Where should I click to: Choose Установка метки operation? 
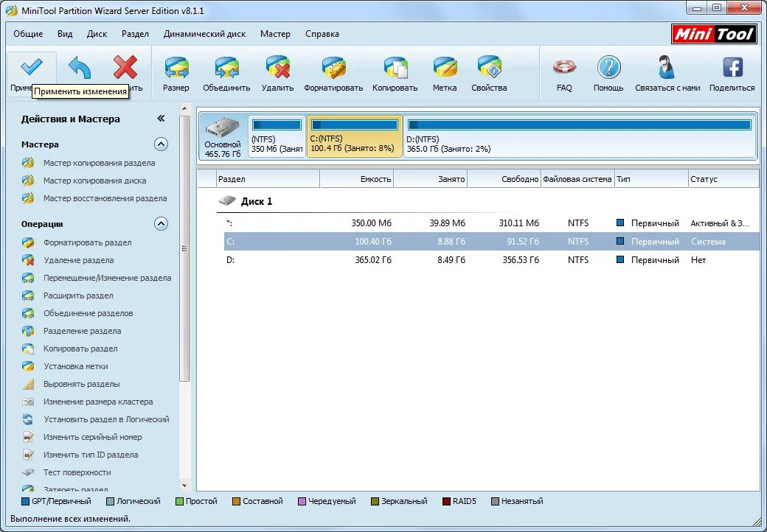coord(76,366)
